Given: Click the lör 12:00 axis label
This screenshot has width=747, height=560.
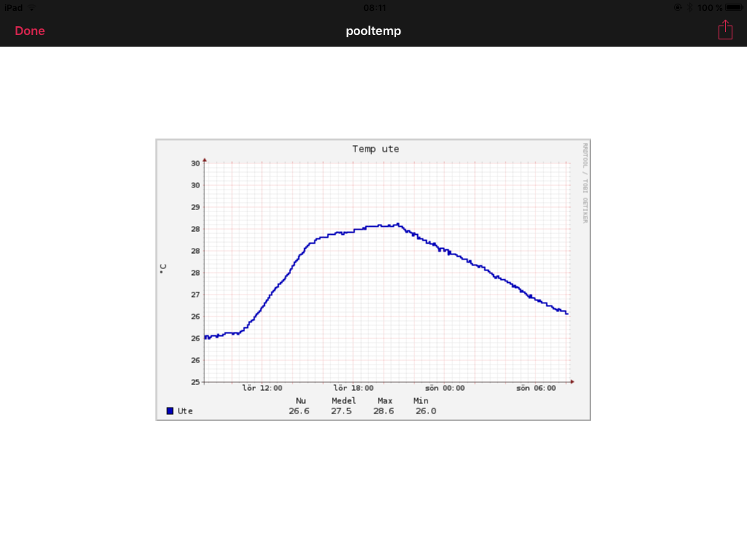Looking at the screenshot, I should pos(262,388).
